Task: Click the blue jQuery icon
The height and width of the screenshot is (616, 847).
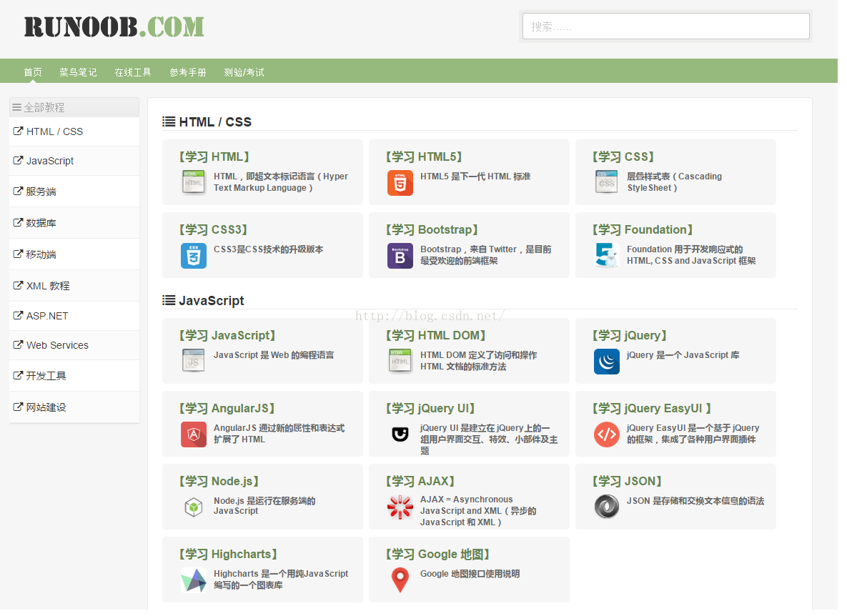Action: pos(613,364)
